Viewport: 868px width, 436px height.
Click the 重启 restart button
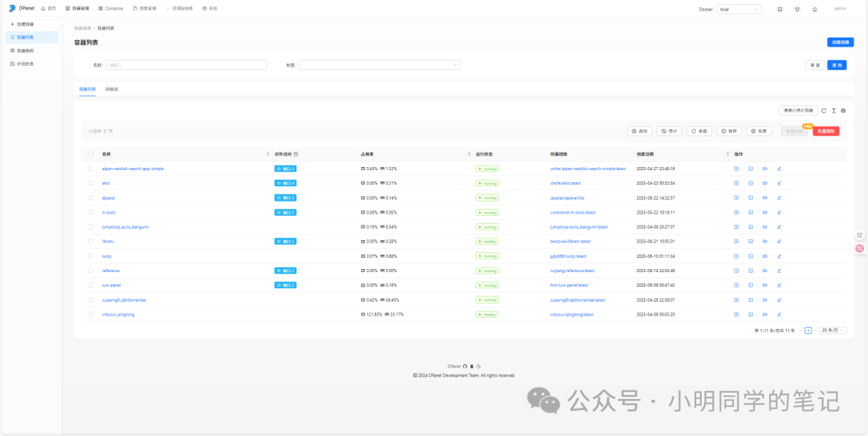point(699,131)
